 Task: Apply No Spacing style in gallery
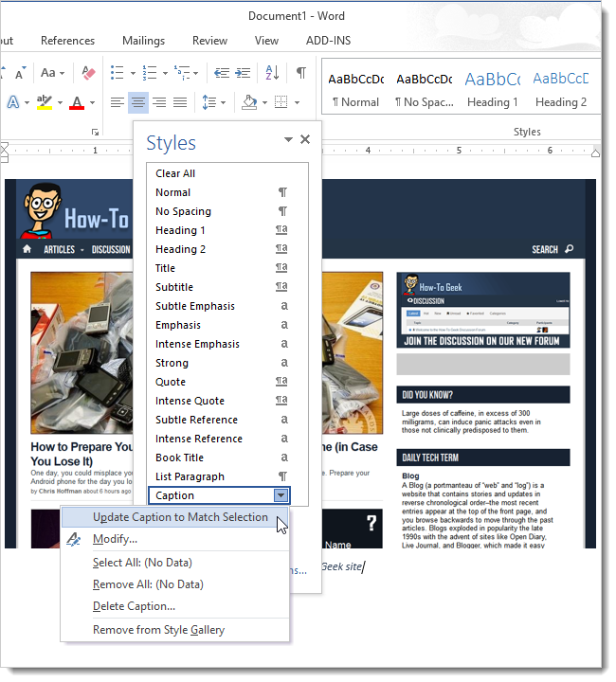[425, 91]
